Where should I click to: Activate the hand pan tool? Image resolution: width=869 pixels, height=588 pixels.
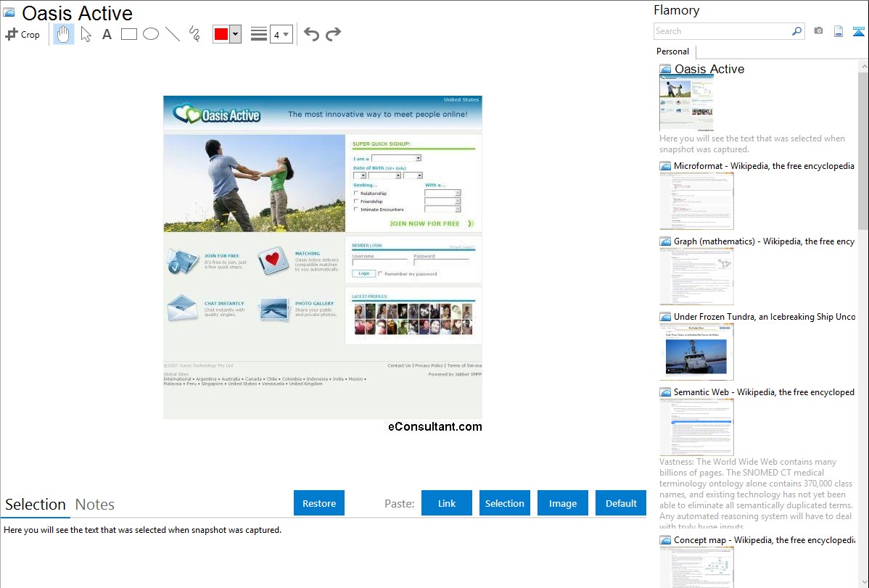tap(63, 34)
